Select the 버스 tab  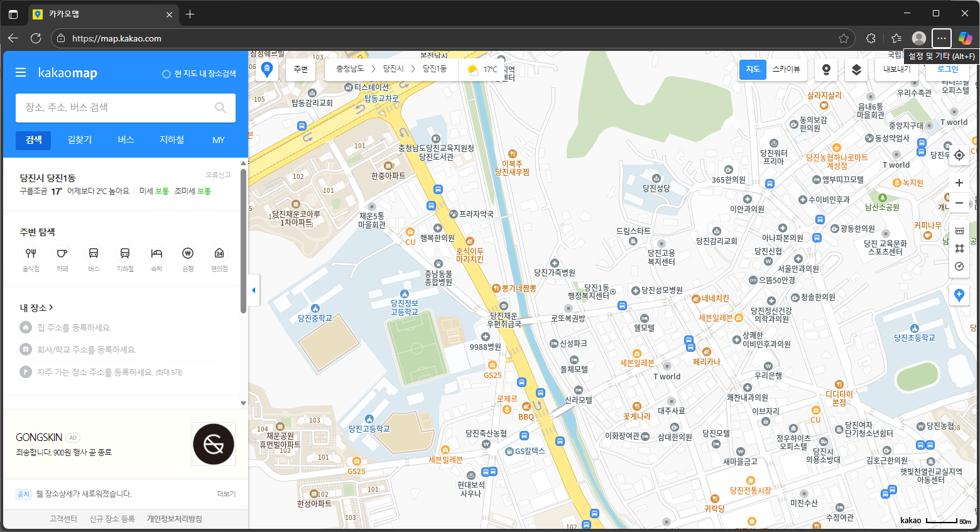point(126,139)
